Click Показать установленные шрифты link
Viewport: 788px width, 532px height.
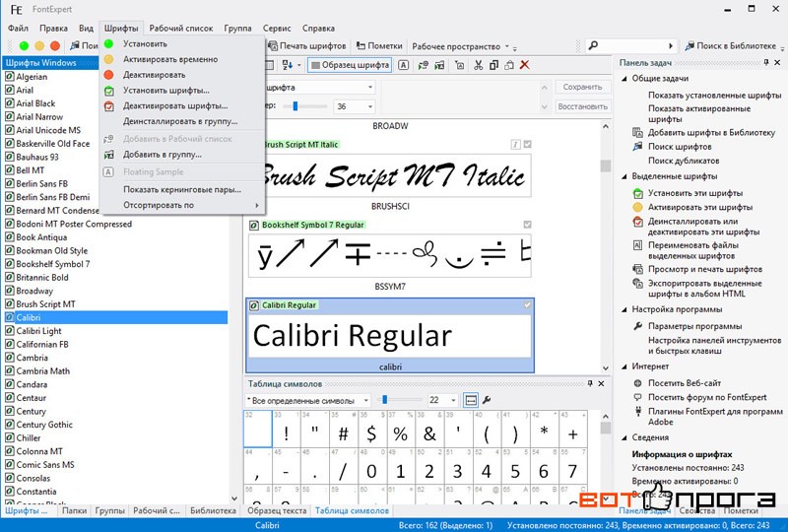[x=715, y=95]
